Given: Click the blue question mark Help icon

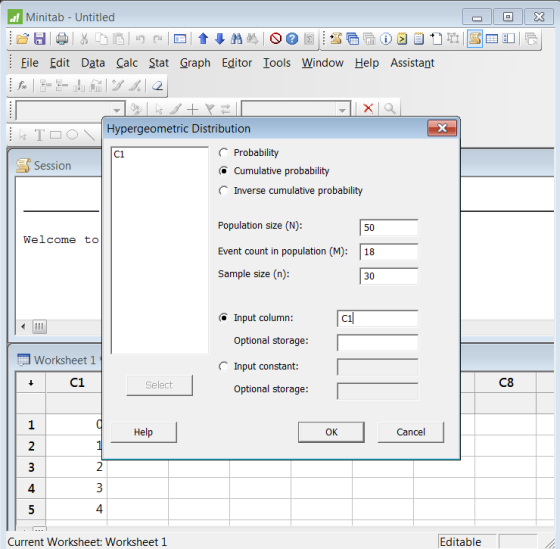Looking at the screenshot, I should click(x=292, y=39).
